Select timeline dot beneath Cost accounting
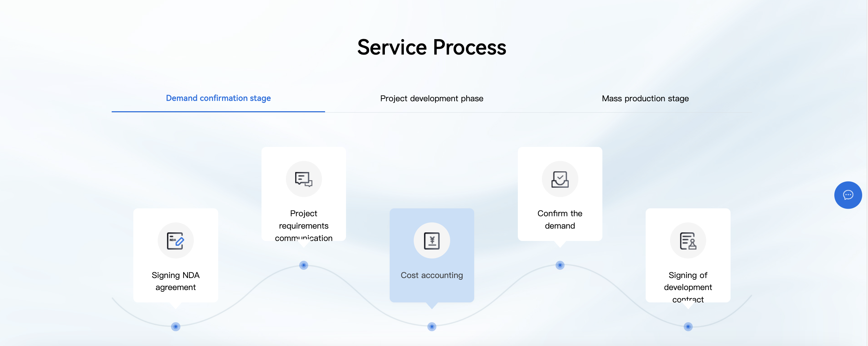Image resolution: width=868 pixels, height=346 pixels. tap(432, 326)
